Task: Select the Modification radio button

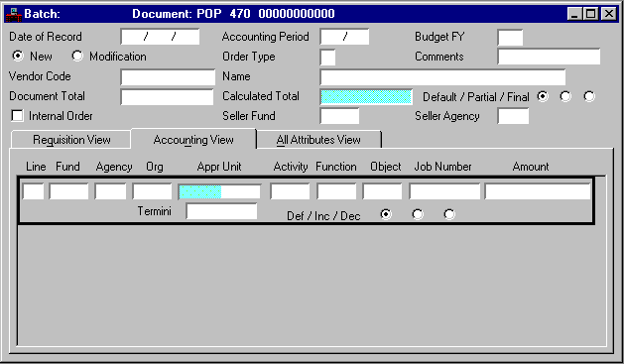Action: (x=77, y=56)
